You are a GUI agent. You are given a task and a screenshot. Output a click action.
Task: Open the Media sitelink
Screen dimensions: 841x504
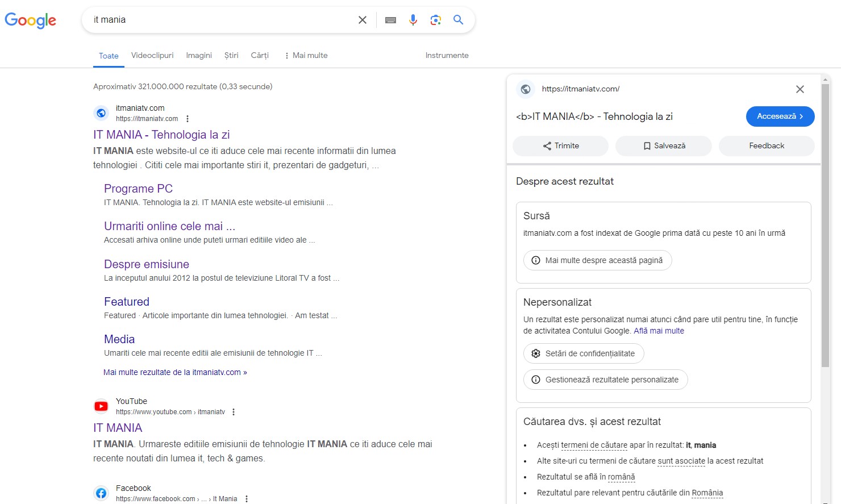[119, 339]
